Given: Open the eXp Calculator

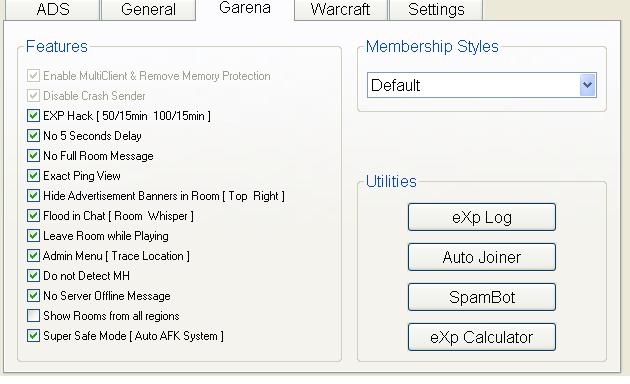Looking at the screenshot, I should pyautogui.click(x=482, y=337).
